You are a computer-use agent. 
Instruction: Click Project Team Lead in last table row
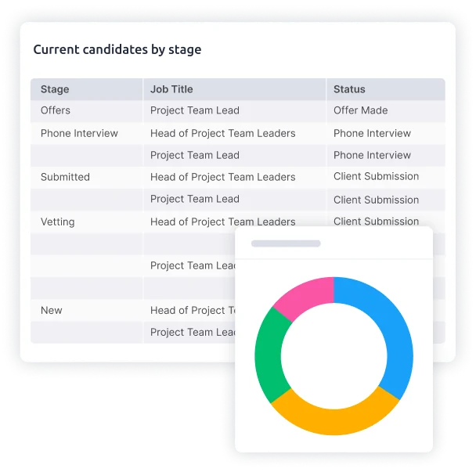tap(193, 332)
